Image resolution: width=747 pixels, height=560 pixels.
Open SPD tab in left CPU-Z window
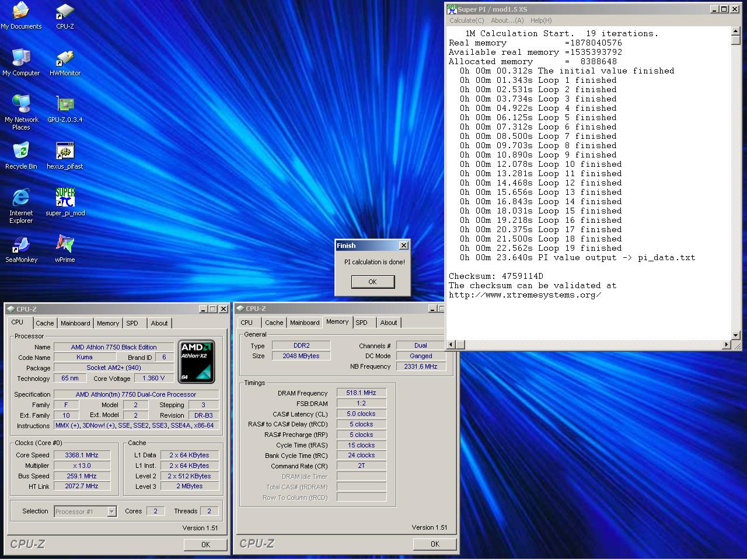(132, 323)
